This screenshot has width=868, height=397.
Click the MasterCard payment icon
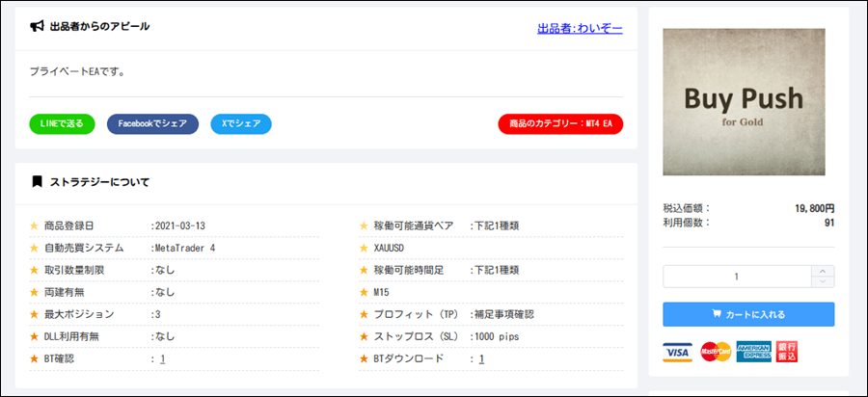716,352
